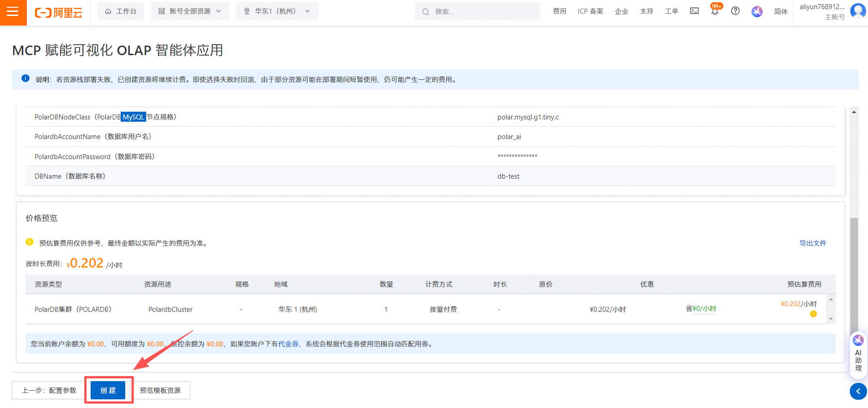Click the 创建 create button
Screen dimensions: 868x408
[x=108, y=390]
